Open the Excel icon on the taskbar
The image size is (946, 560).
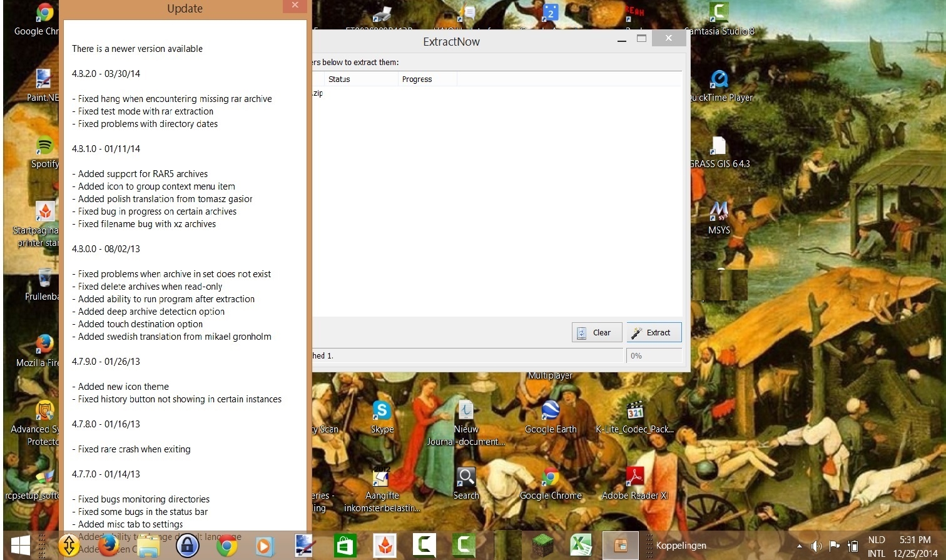point(581,546)
